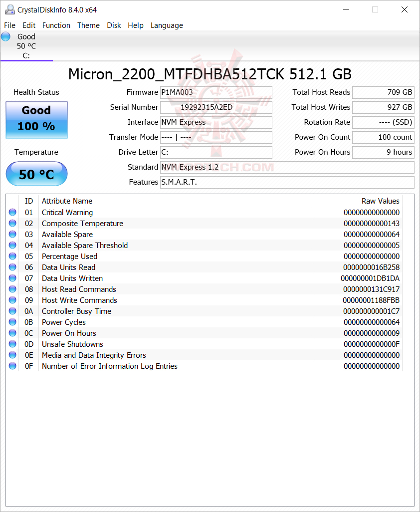The width and height of the screenshot is (420, 512).
Task: Click the status orb for Composite Temperature
Action: pyautogui.click(x=12, y=224)
